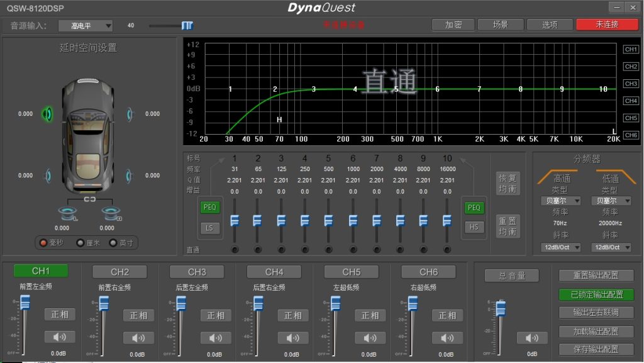The image size is (644, 363).
Task: Show CH3 curve in the graph legend
Action: [x=631, y=84]
